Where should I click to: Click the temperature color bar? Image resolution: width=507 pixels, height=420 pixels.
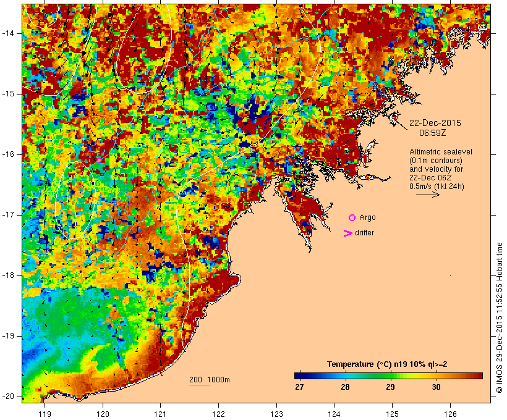(388, 376)
